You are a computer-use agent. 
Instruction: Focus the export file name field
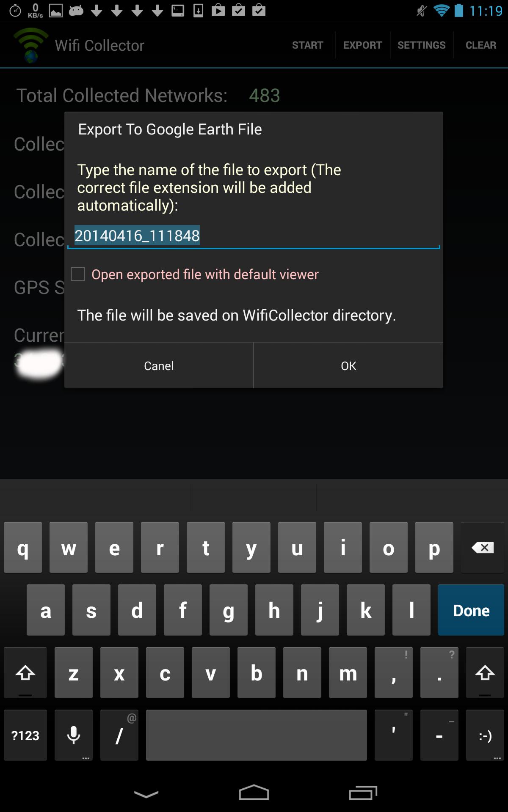click(254, 236)
